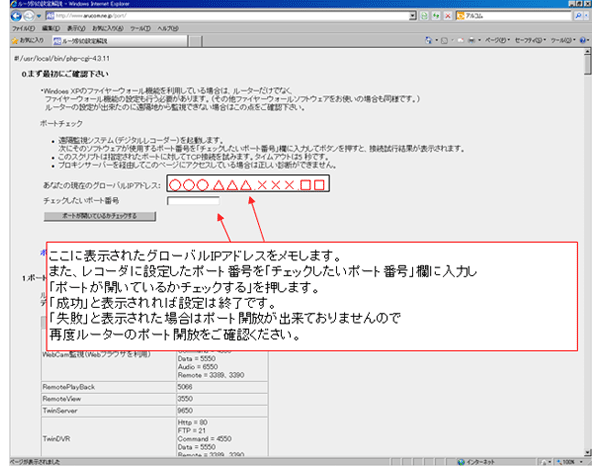Click the vertical scrollbar thumb

(588, 65)
